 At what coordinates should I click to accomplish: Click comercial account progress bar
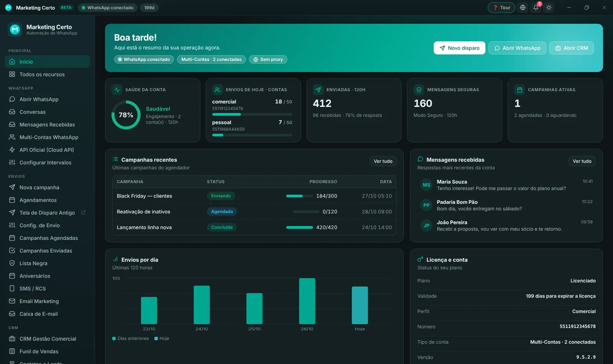(x=252, y=114)
